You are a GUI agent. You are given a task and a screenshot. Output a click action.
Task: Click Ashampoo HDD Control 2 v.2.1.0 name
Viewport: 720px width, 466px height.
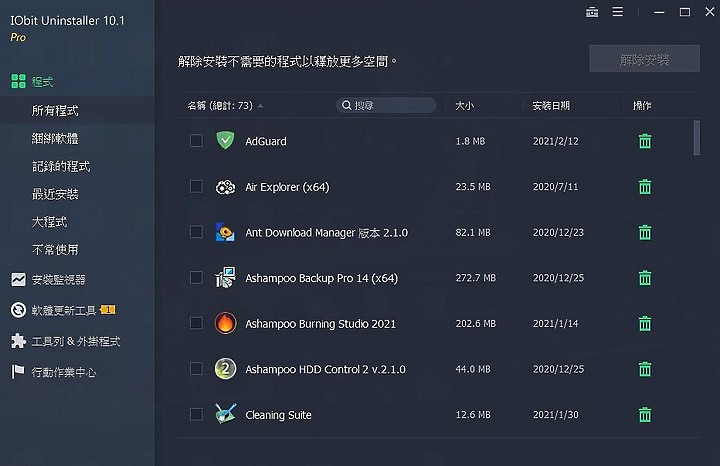click(x=326, y=369)
